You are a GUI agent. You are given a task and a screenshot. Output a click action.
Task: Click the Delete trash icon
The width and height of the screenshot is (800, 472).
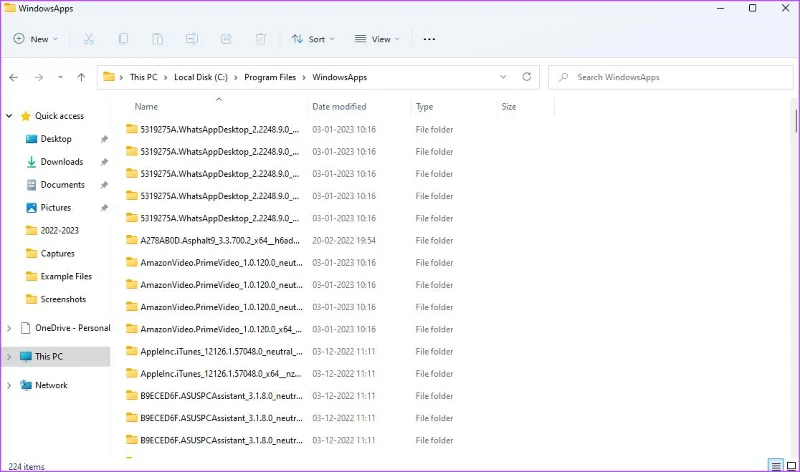pos(261,39)
